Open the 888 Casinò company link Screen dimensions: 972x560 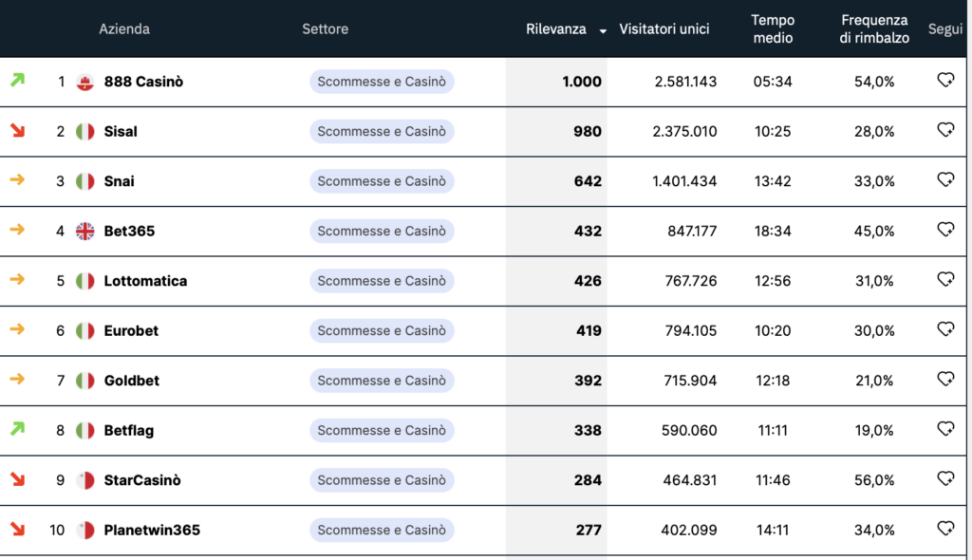tap(143, 82)
